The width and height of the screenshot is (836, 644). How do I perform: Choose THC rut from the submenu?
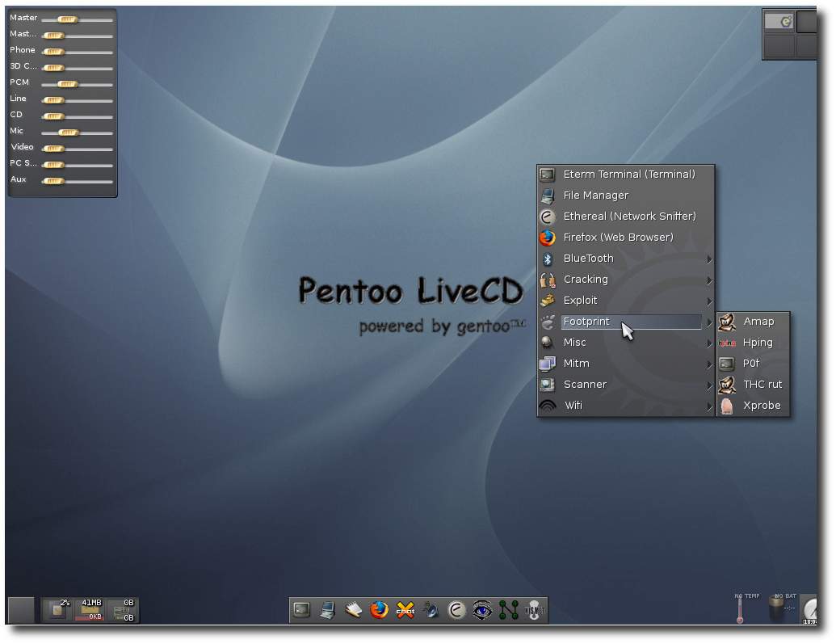[x=753, y=384]
